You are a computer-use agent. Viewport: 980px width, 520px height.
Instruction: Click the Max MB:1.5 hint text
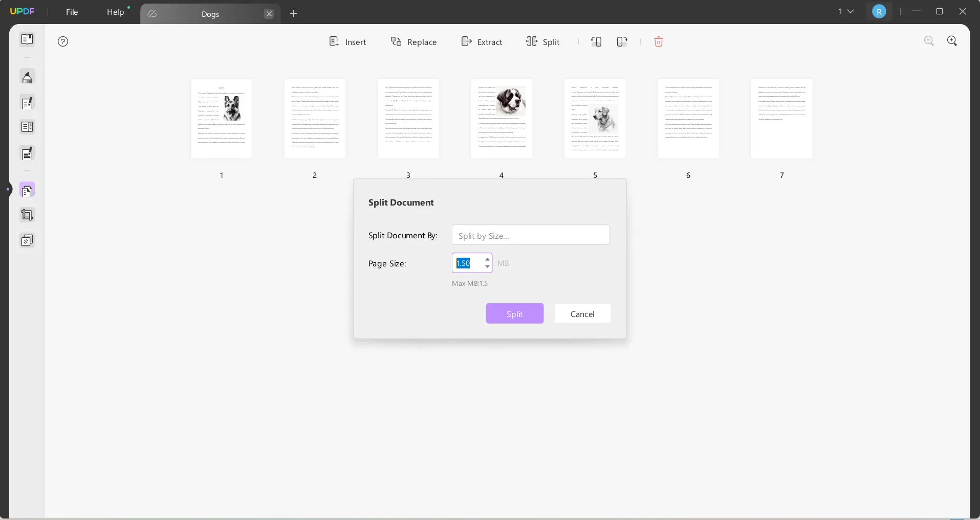[x=470, y=283]
